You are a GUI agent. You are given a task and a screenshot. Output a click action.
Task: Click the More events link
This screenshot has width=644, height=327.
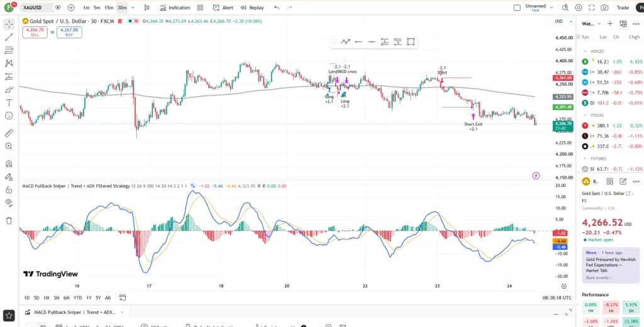tap(597, 278)
